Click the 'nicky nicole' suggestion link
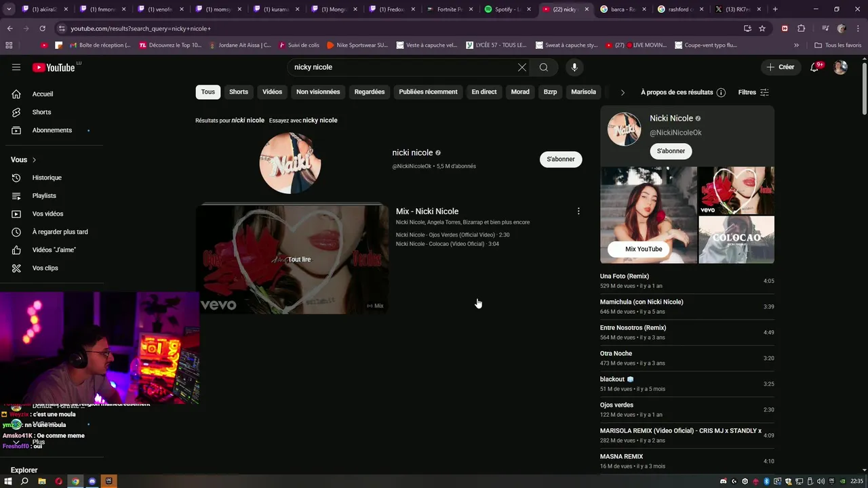This screenshot has height=488, width=868. point(319,120)
